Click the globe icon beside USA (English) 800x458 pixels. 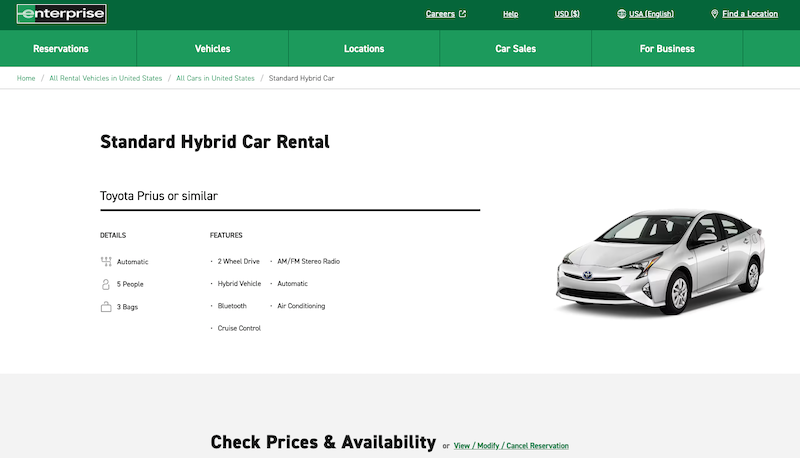pyautogui.click(x=621, y=14)
